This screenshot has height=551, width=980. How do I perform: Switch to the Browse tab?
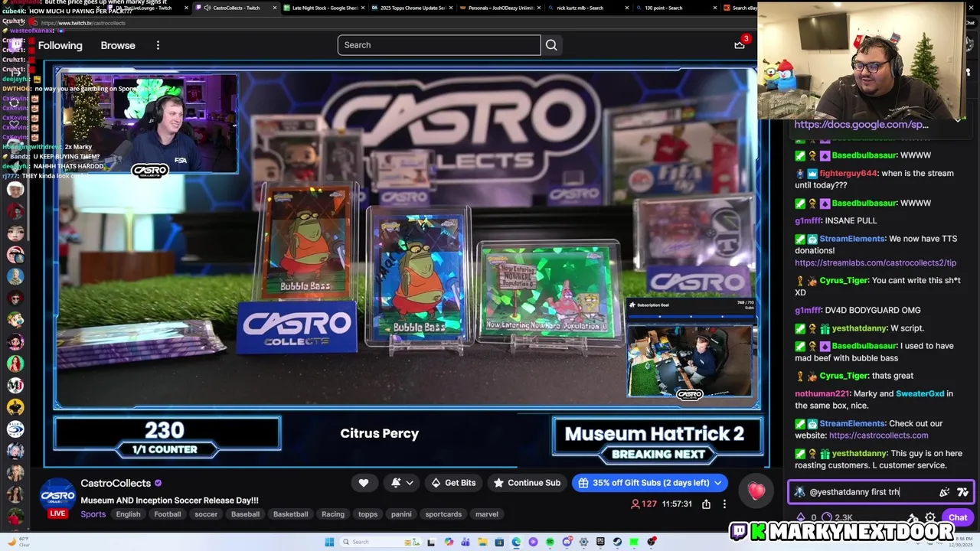pos(118,45)
